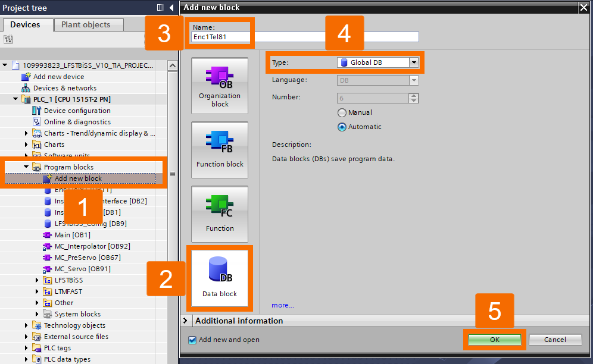Expand the Technology objects node

[26, 325]
